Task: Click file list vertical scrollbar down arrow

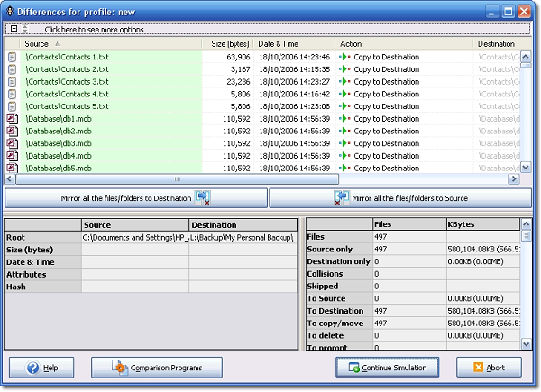Action: (526, 168)
